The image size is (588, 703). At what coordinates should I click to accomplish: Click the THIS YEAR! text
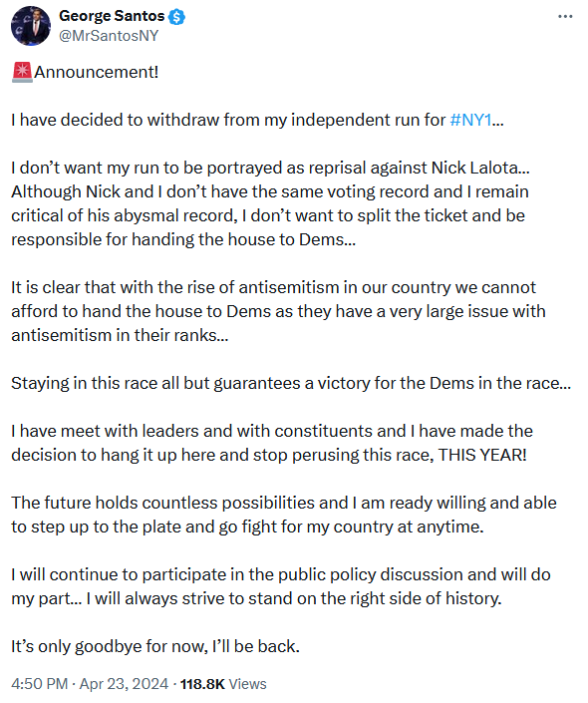482,455
